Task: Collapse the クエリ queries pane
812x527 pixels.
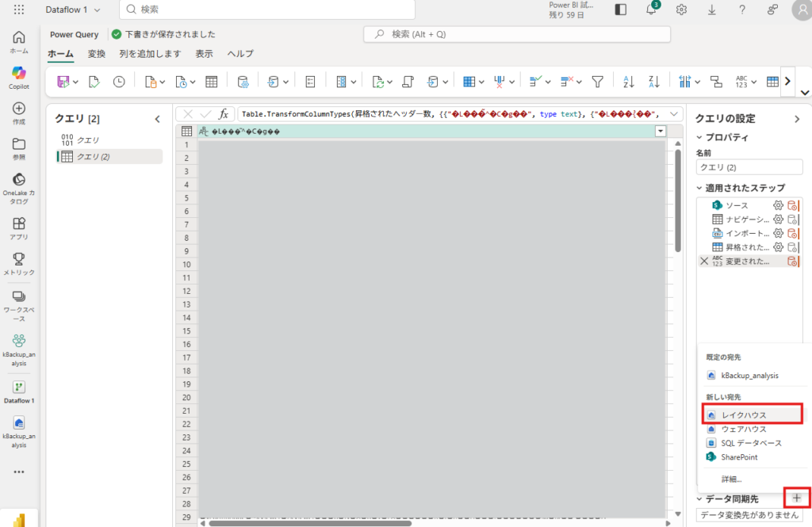Action: [x=157, y=119]
